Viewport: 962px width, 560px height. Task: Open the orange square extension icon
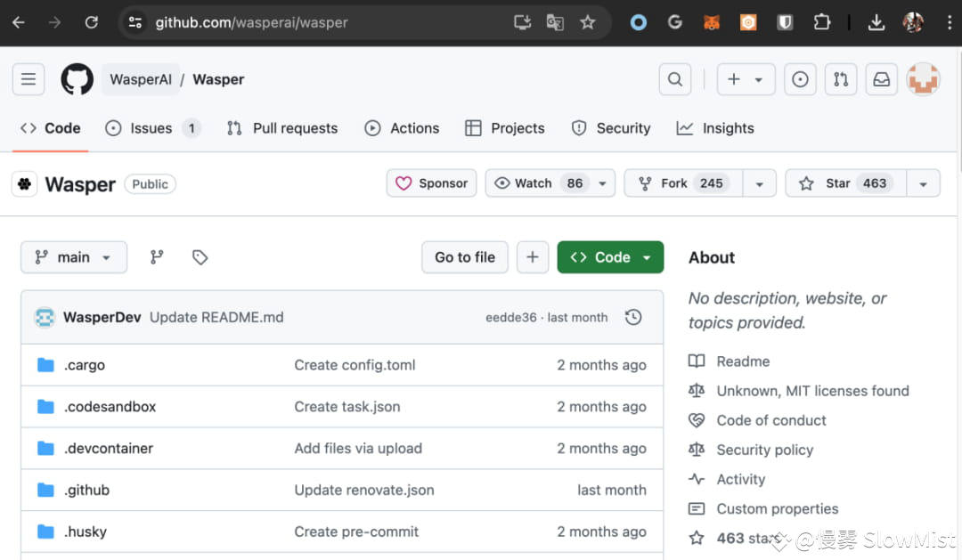click(748, 22)
